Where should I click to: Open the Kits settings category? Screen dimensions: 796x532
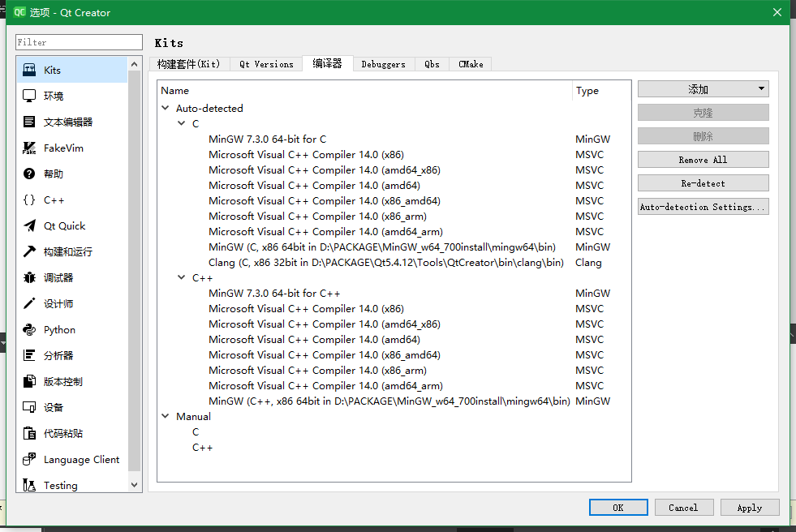pos(49,69)
